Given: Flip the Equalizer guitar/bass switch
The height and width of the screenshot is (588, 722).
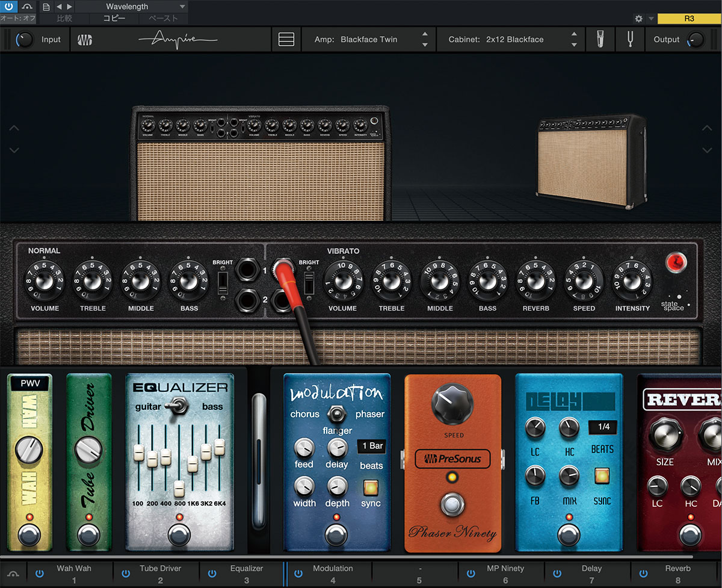Looking at the screenshot, I should coord(178,405).
